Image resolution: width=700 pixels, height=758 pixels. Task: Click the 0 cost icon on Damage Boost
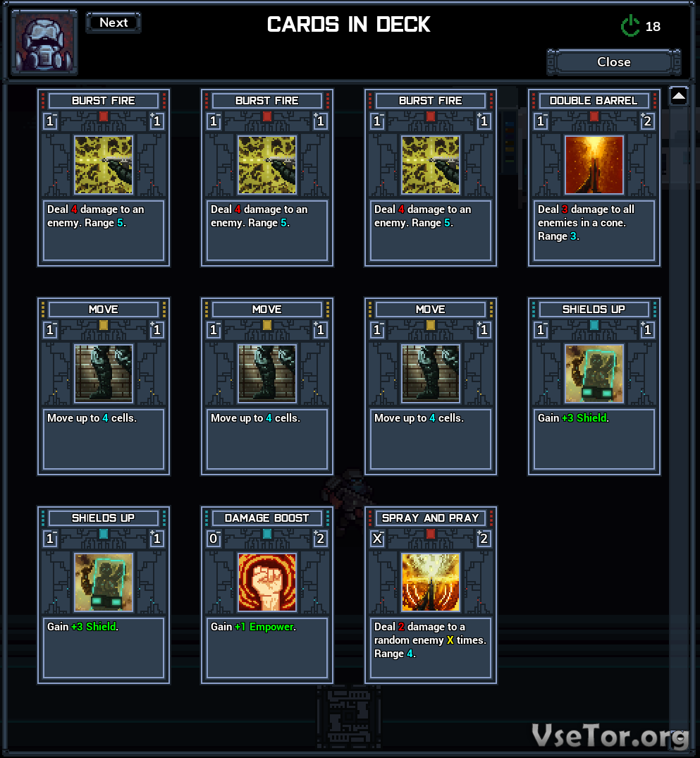point(214,538)
